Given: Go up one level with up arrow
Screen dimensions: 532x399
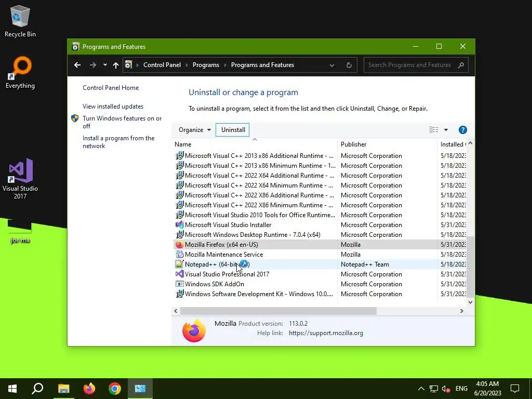Looking at the screenshot, I should tap(116, 65).
